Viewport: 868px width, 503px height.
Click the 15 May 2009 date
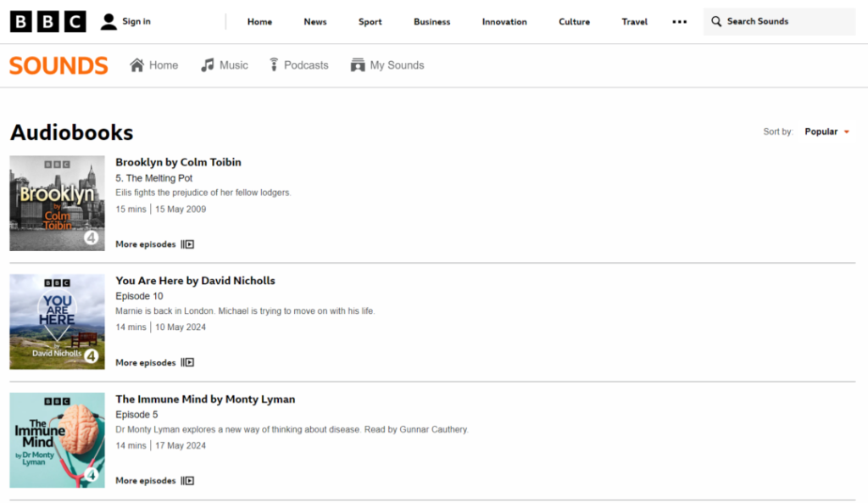pos(181,210)
